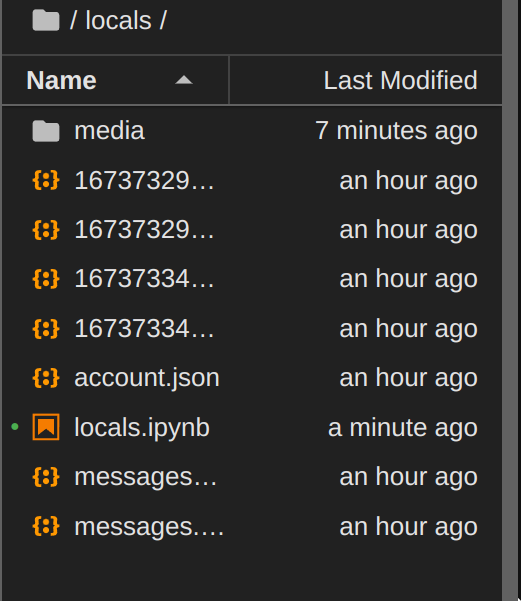Open the "locals" breadcrumb path segment
521x601 pixels.
[x=118, y=20]
